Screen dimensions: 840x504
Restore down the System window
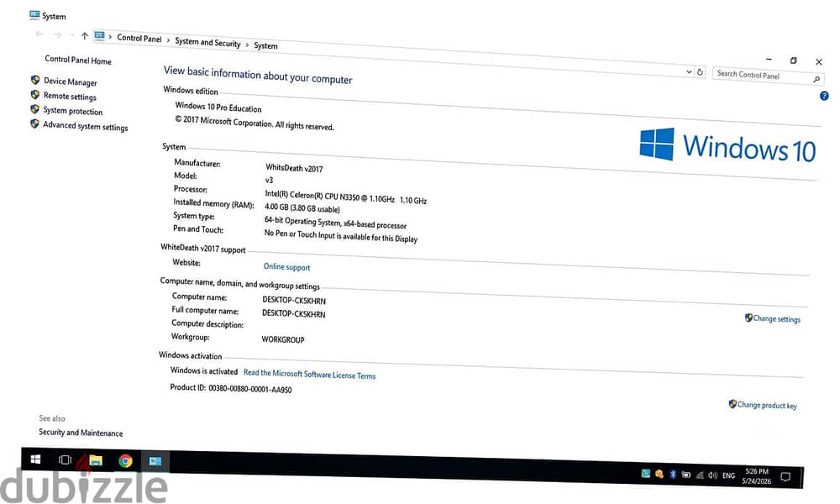point(794,60)
